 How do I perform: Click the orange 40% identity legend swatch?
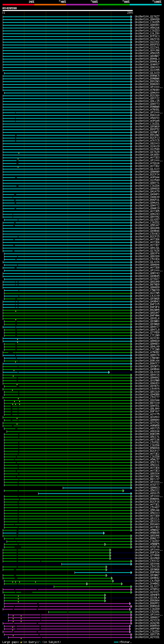click(50, 5)
